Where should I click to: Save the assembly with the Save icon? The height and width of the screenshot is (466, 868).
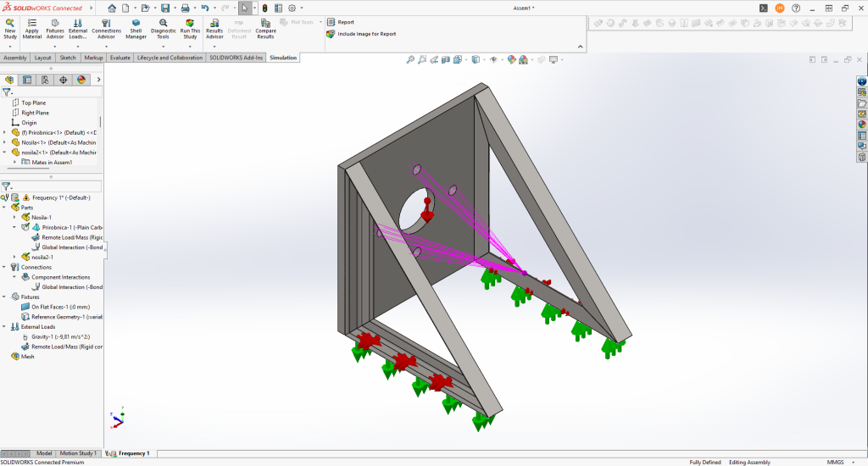click(x=165, y=8)
